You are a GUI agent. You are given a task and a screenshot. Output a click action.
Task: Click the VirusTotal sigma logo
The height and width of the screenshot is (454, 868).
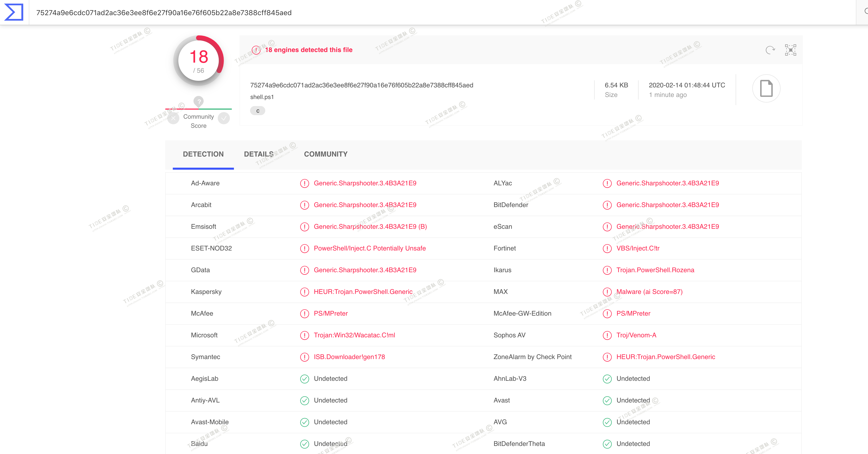click(x=14, y=12)
